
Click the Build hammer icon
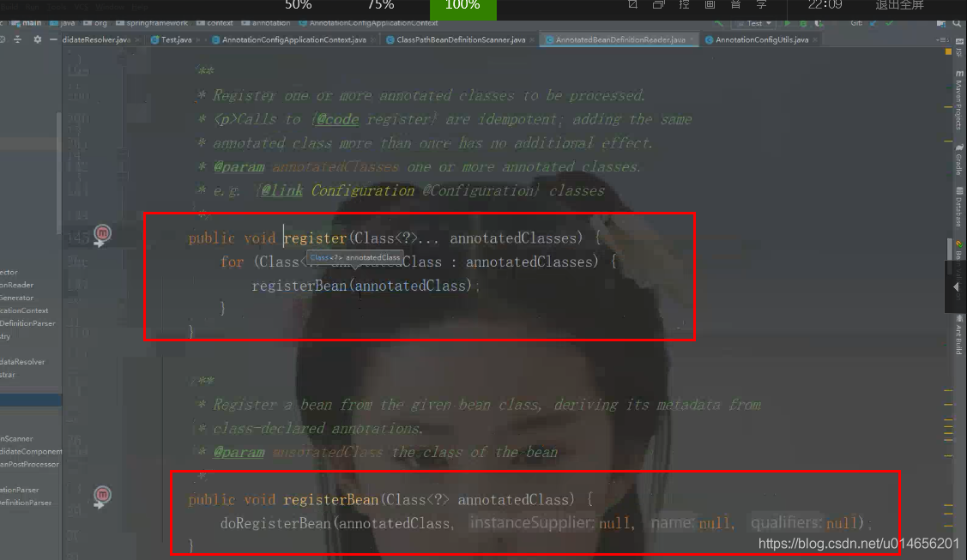click(x=719, y=23)
